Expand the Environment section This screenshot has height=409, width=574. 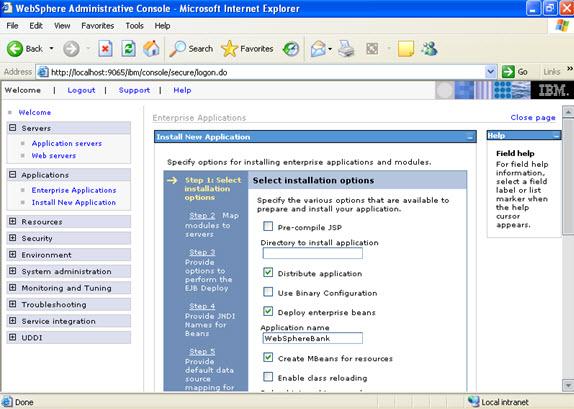tap(12, 254)
